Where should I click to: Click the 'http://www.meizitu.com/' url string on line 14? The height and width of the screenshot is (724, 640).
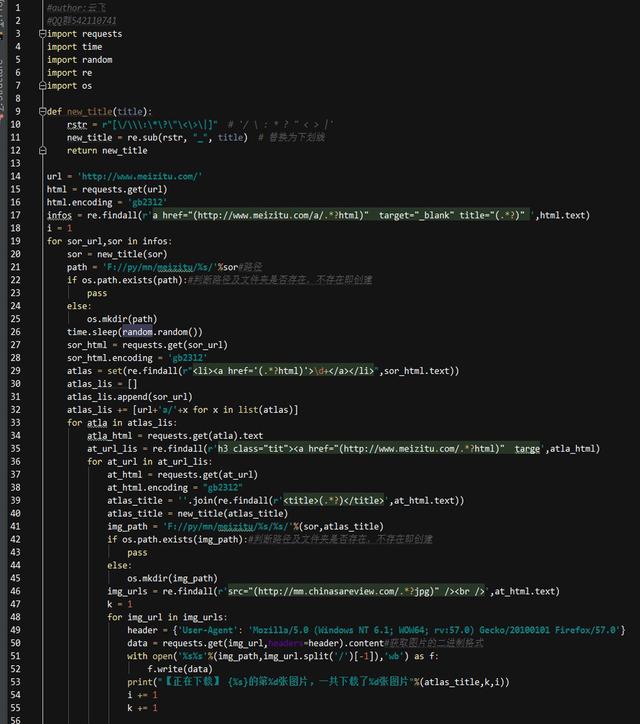click(140, 176)
